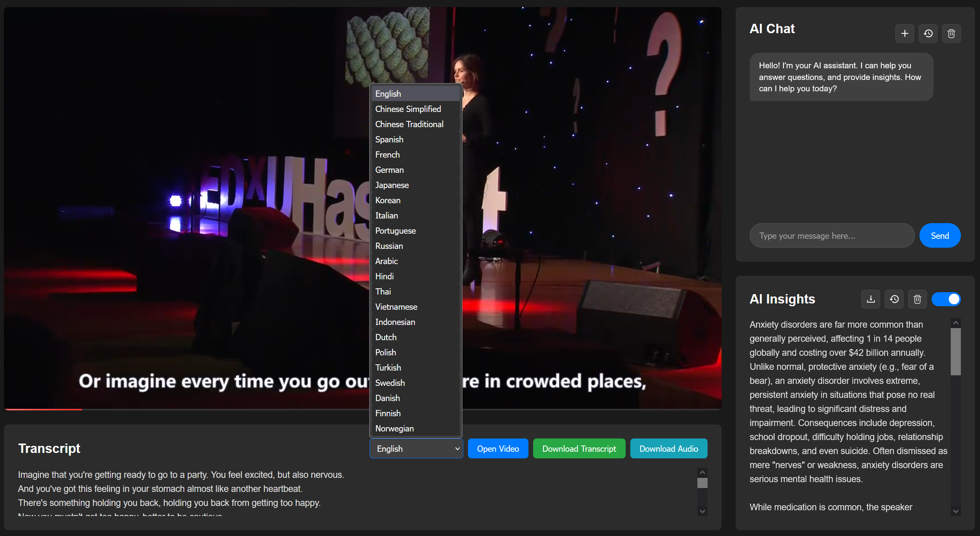Viewport: 980px width, 536px height.
Task: Clear AI Insights with trash icon
Action: tap(917, 299)
